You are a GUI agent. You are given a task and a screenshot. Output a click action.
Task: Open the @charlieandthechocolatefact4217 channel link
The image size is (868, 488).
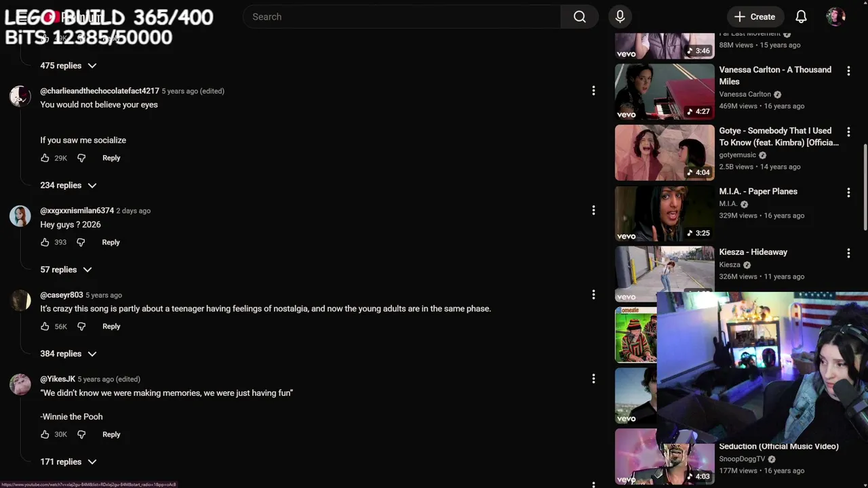pos(100,91)
